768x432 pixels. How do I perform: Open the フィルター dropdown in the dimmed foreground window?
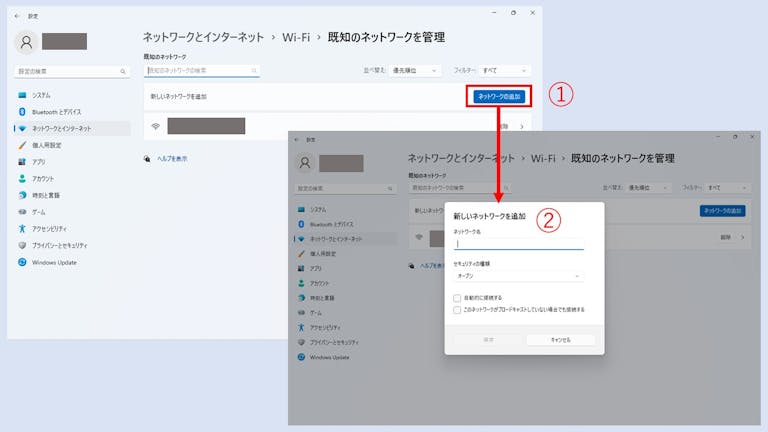(727, 188)
